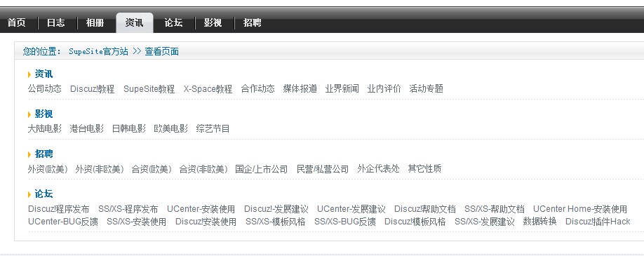644x256 pixels.
Task: Browse 综艺节目 category
Action: (x=213, y=128)
